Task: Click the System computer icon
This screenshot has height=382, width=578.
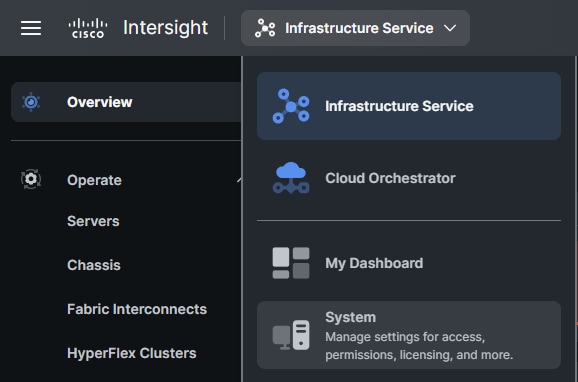Action: click(291, 335)
